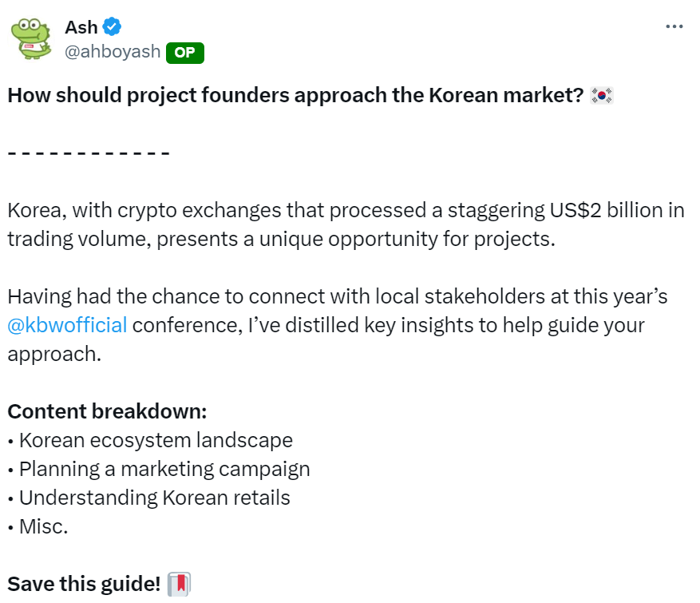Click the Korean ecosystem landscape bullet
This screenshot has width=700, height=603.
click(x=155, y=440)
